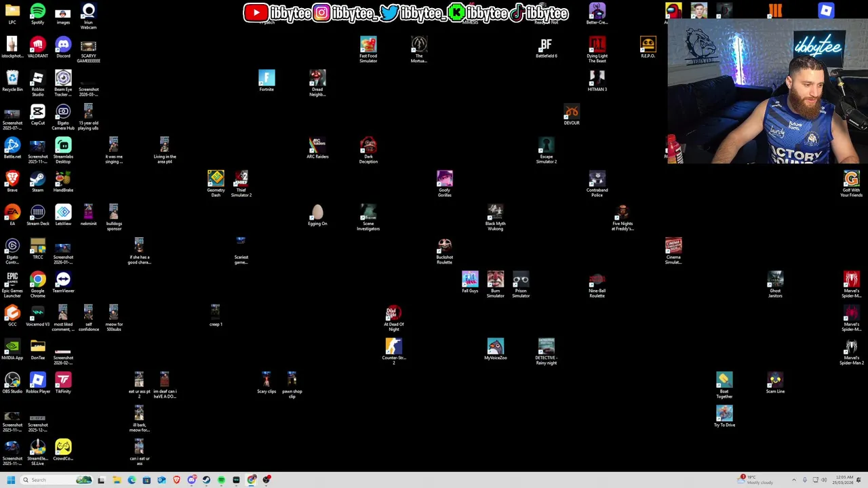This screenshot has height=488, width=868.
Task: Open the Spotify desktop shortcut
Action: (x=37, y=14)
